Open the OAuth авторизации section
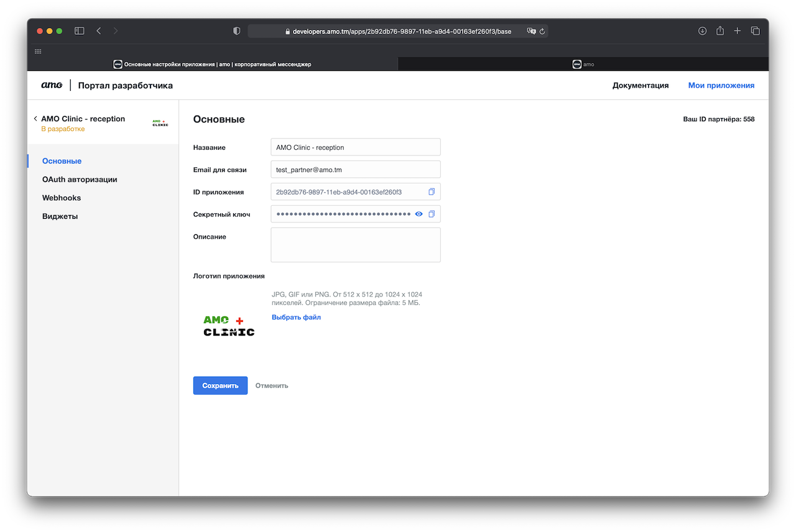796x532 pixels. coord(80,180)
